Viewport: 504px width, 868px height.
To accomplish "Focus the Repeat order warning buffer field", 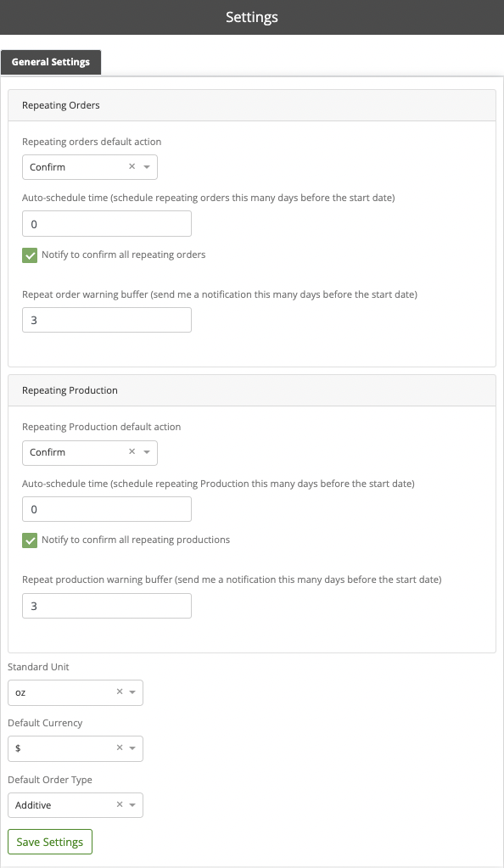I will (x=107, y=320).
